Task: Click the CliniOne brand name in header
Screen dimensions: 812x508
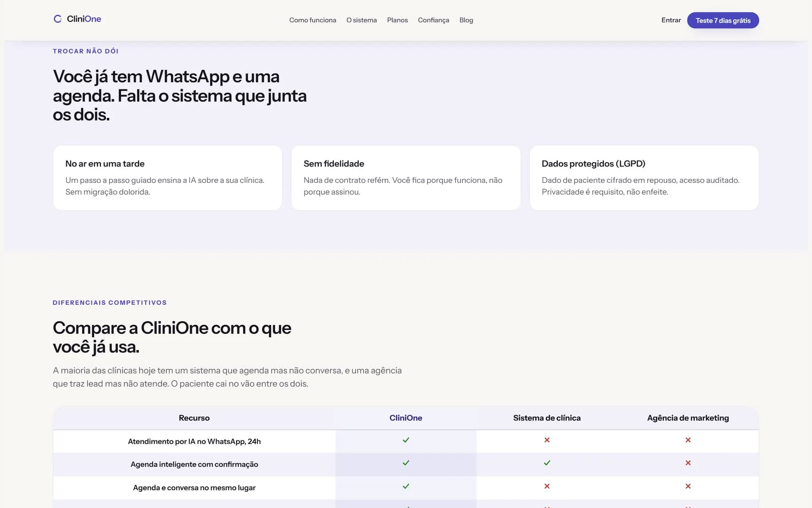Action: tap(84, 19)
